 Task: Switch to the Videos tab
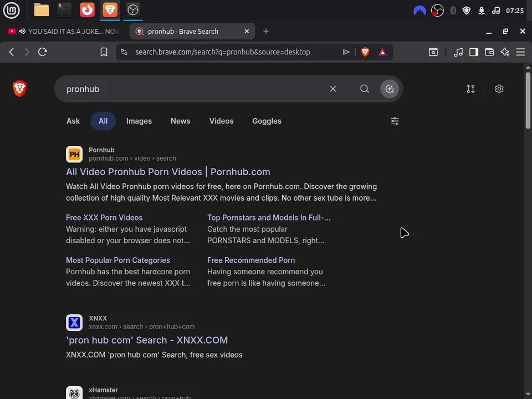click(x=221, y=121)
